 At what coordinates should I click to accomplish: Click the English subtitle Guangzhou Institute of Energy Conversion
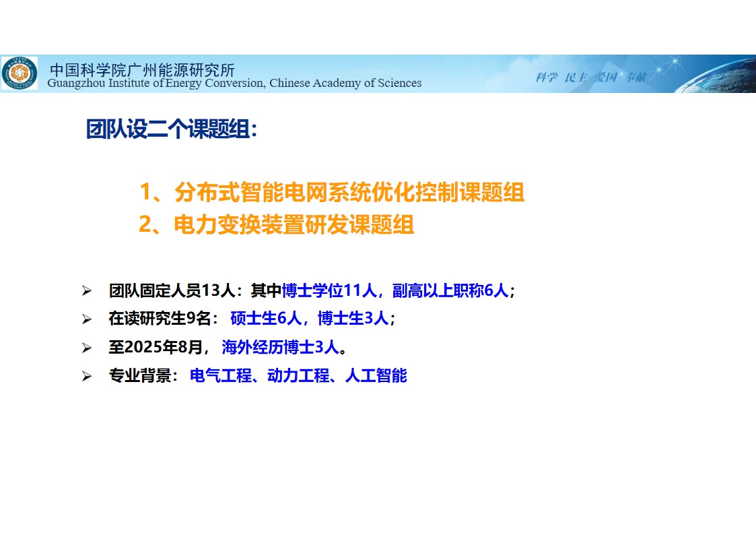coord(234,84)
